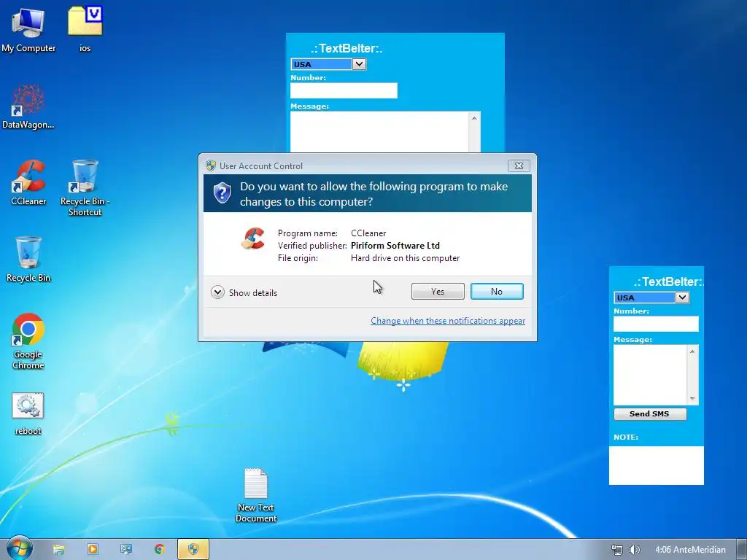
Task: Click the Number field in top TextBelter widget
Action: point(344,90)
